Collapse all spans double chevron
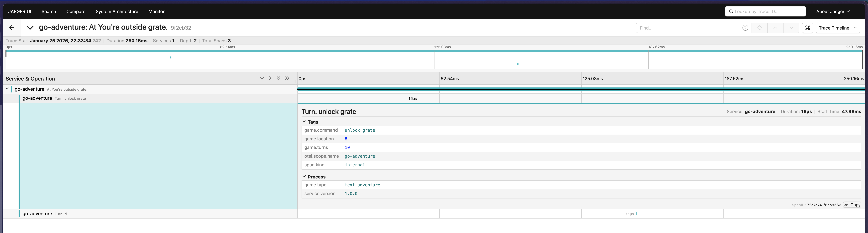The image size is (868, 233). click(x=287, y=78)
